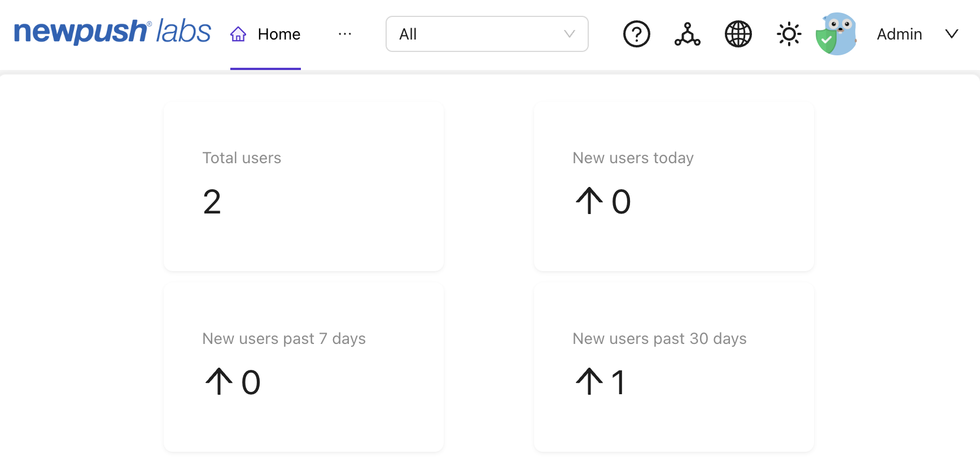Toggle theme with the sun icon
The height and width of the screenshot is (471, 980).
789,34
